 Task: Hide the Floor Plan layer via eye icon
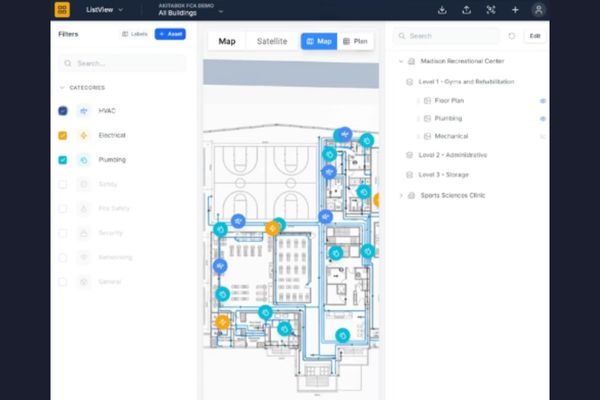point(543,101)
